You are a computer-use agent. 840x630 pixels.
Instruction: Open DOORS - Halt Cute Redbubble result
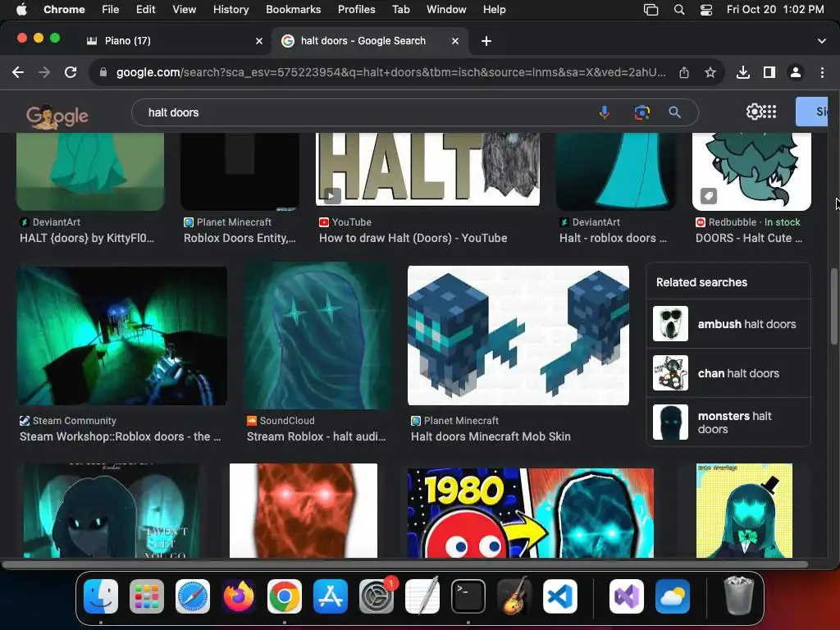(749, 238)
